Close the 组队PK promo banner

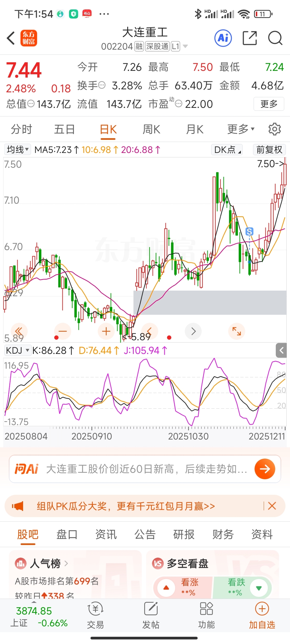[272, 506]
